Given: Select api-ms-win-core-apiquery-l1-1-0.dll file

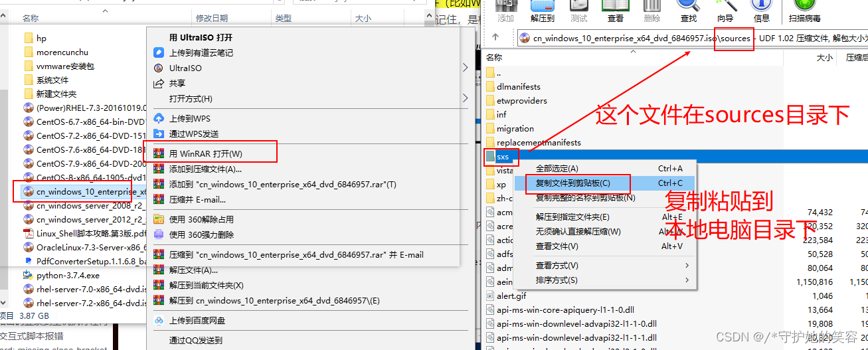Looking at the screenshot, I should coord(565,309).
